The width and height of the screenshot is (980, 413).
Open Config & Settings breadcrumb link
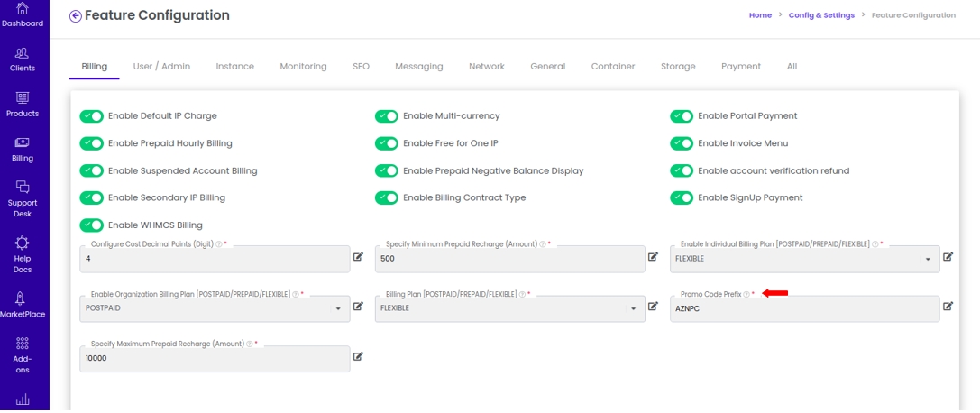click(x=821, y=15)
